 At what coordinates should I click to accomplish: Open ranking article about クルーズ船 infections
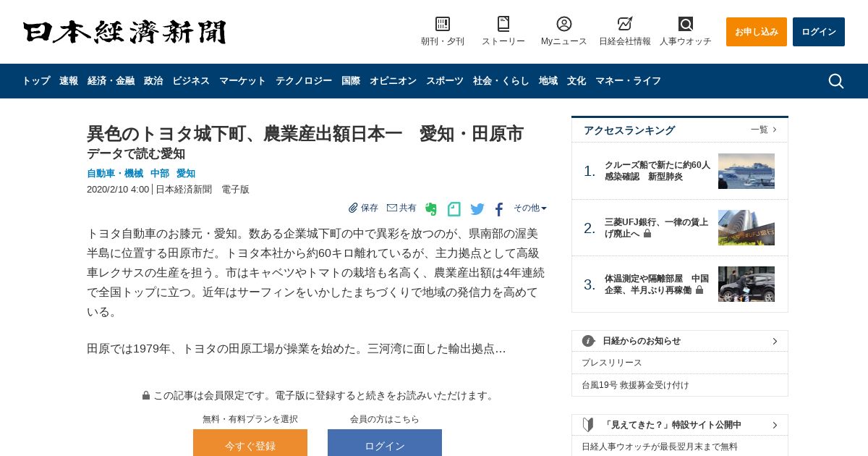click(x=658, y=171)
